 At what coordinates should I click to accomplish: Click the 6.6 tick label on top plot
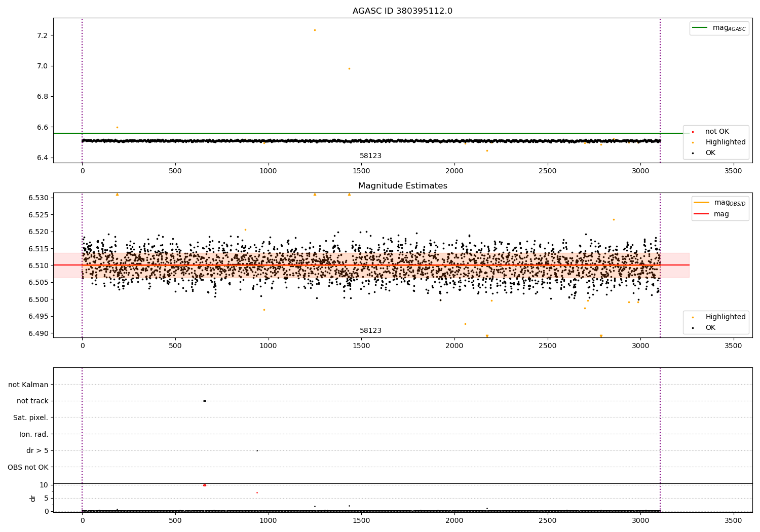point(42,127)
